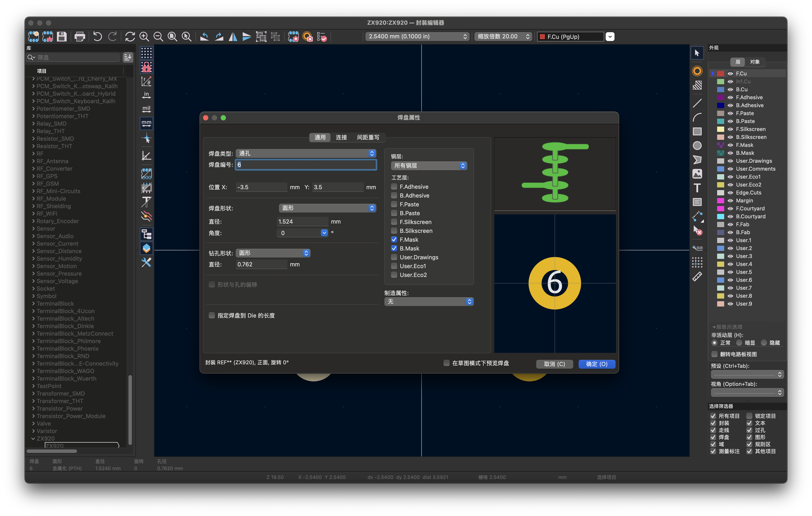Enable 指定焊盘到 Die 的长度 option
The height and width of the screenshot is (516, 812).
(212, 316)
